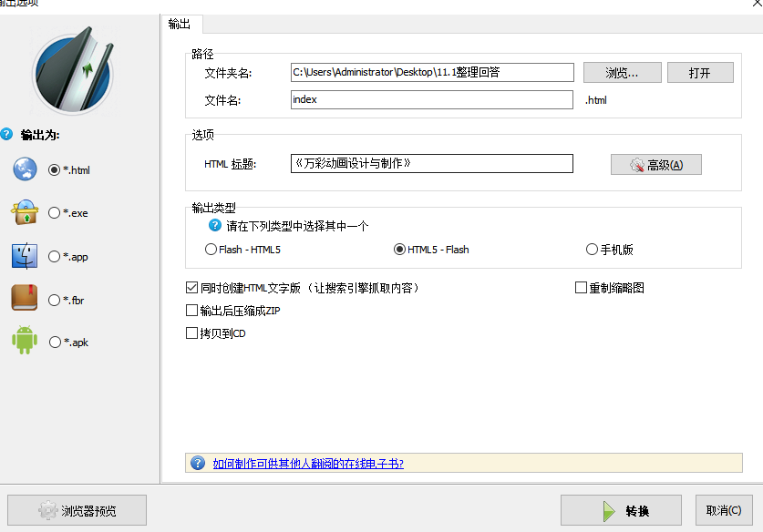
Task: Click the .html extension text
Action: pyautogui.click(x=595, y=100)
